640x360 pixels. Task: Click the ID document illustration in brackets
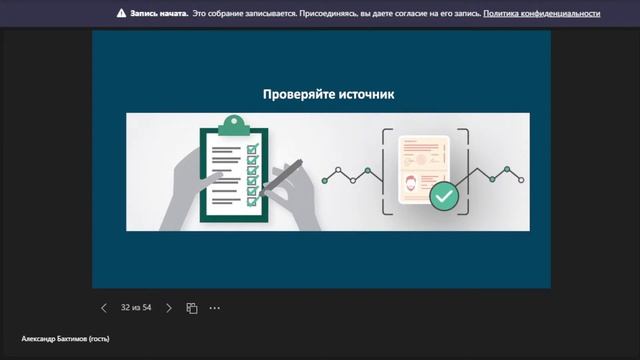pyautogui.click(x=424, y=169)
